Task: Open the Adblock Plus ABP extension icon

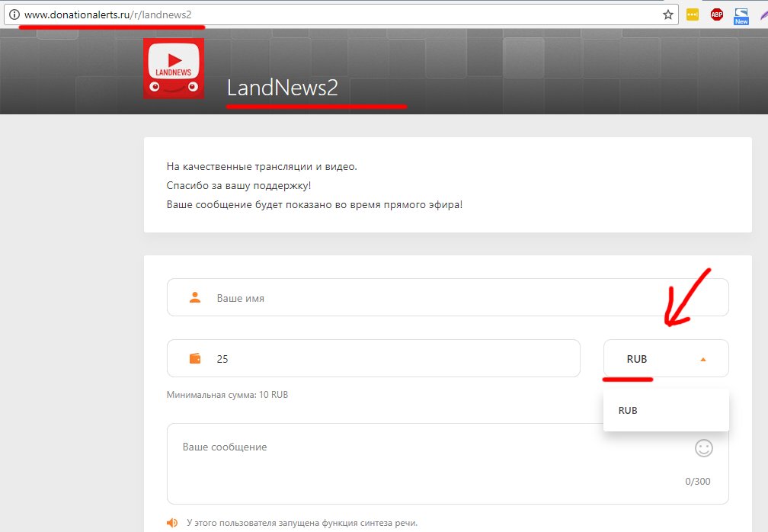Action: [x=716, y=14]
